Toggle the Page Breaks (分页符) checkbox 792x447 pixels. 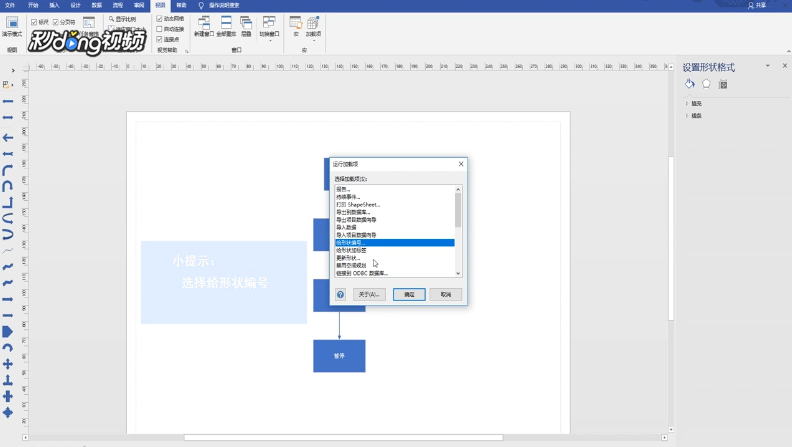56,22
